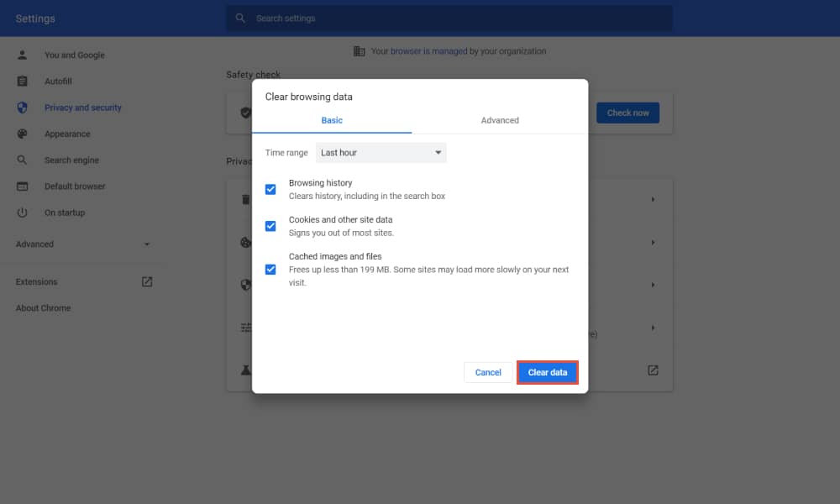Switch to the Basic tab
840x504 pixels.
pyautogui.click(x=332, y=120)
